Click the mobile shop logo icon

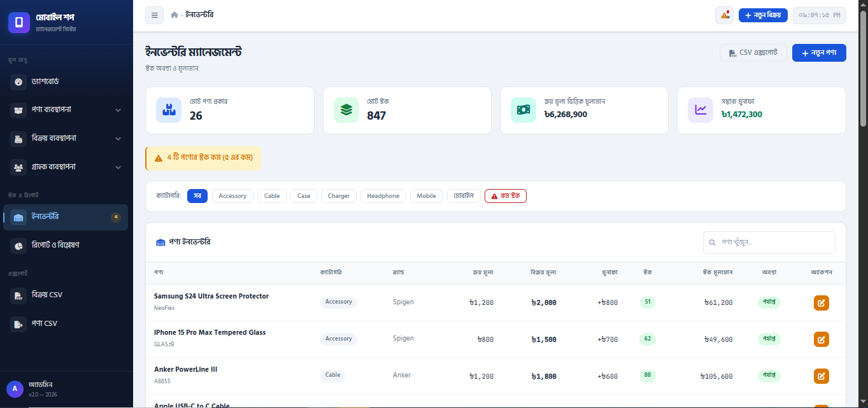(x=19, y=22)
